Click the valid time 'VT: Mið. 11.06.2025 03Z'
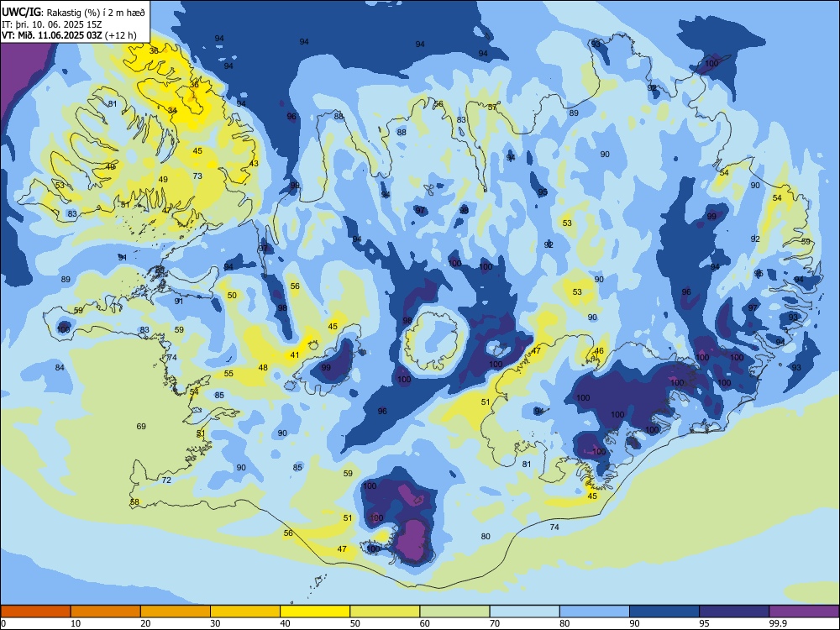This screenshot has width=840, height=630. coord(51,35)
